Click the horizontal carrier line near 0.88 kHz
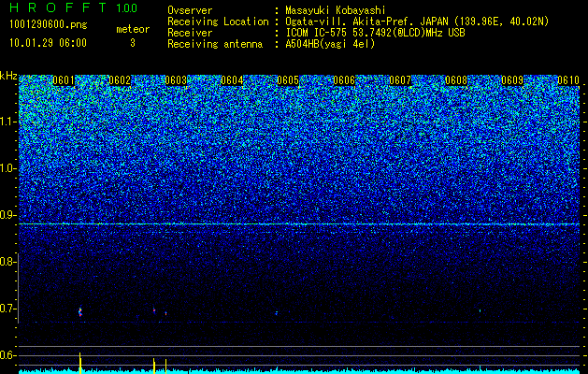 (x=299, y=224)
